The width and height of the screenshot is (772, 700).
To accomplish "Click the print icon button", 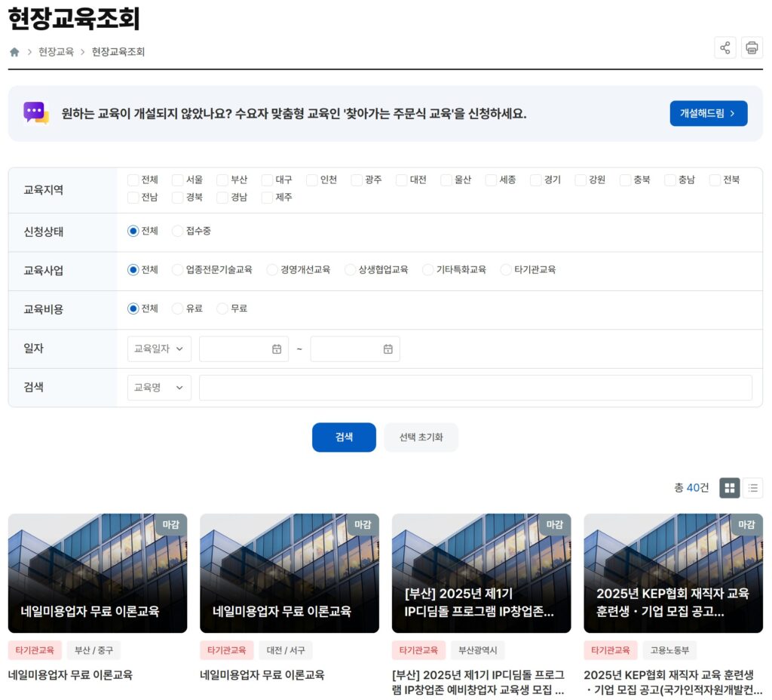I will (x=752, y=48).
